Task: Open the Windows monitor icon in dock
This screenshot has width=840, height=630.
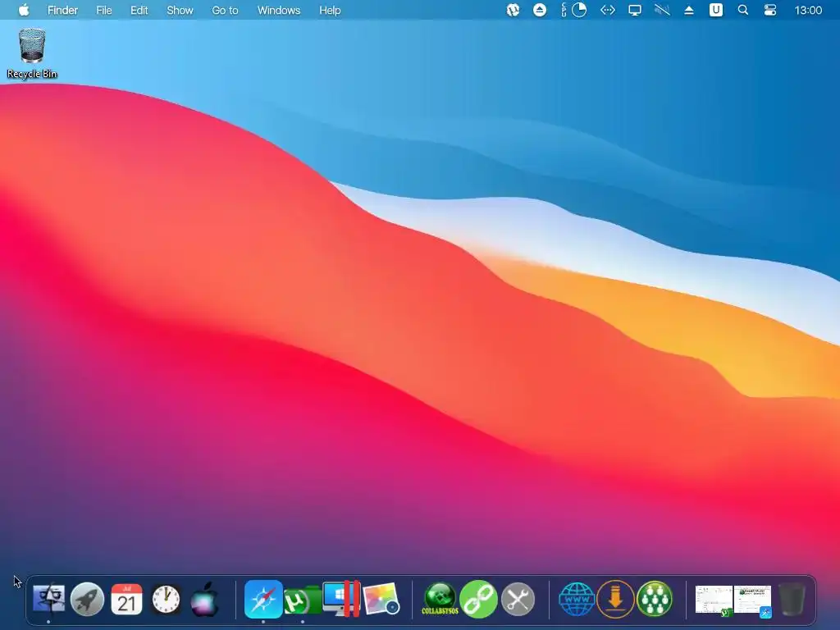Action: [341, 598]
